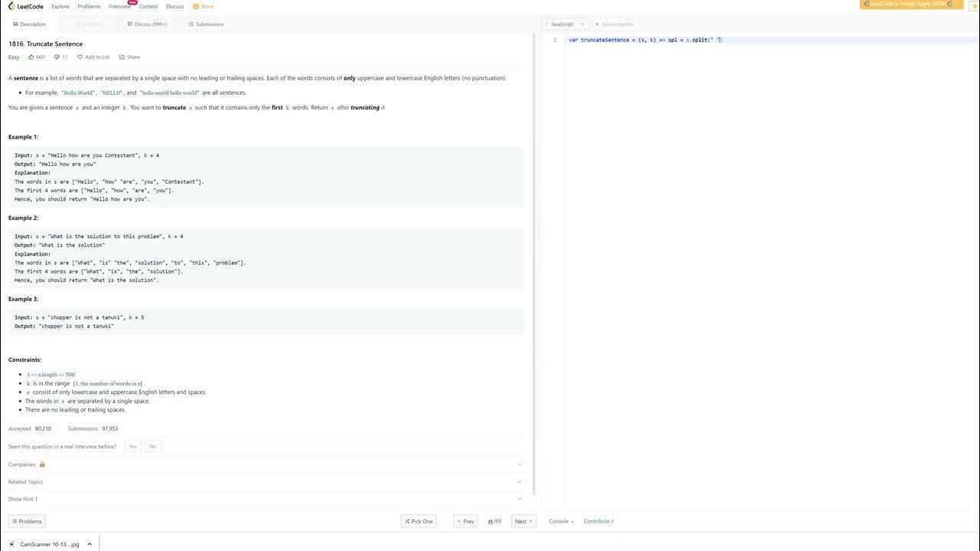Answer Yes to seen in interview
This screenshot has height=551, width=980.
click(133, 446)
